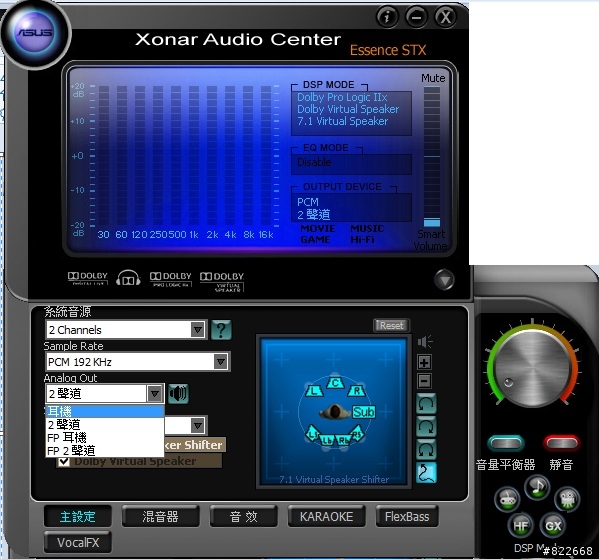Image resolution: width=599 pixels, height=559 pixels.
Task: Open the KARAOKE tab
Action: [327, 516]
